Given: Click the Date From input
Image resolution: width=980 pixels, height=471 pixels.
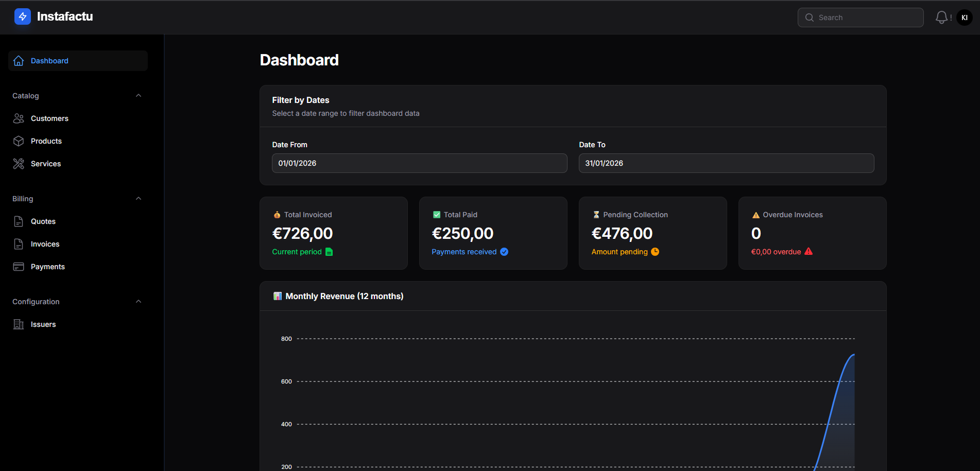Looking at the screenshot, I should pyautogui.click(x=419, y=163).
